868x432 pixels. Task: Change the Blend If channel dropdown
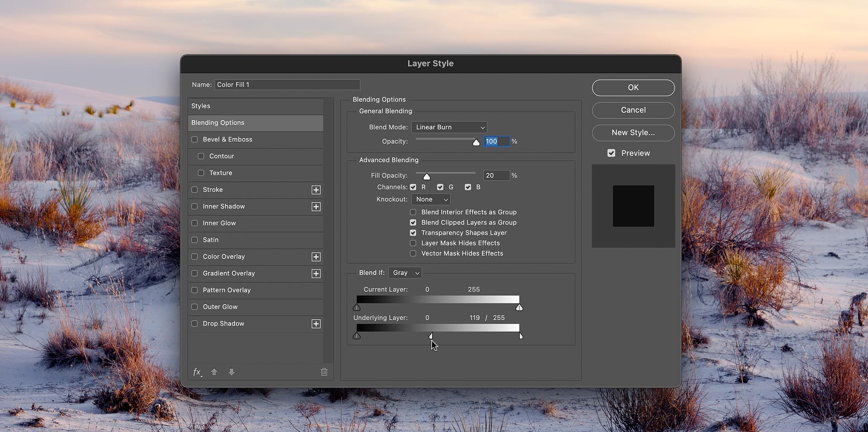(x=404, y=272)
